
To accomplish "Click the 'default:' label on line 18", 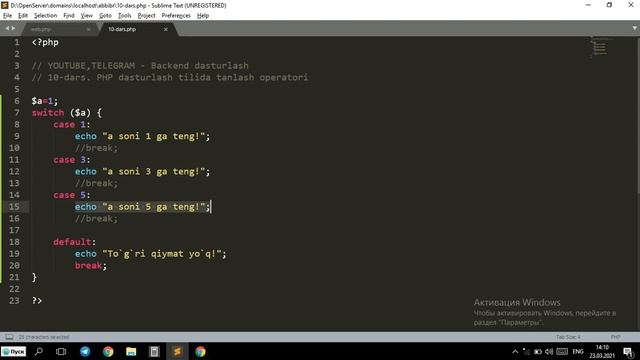I will point(74,242).
